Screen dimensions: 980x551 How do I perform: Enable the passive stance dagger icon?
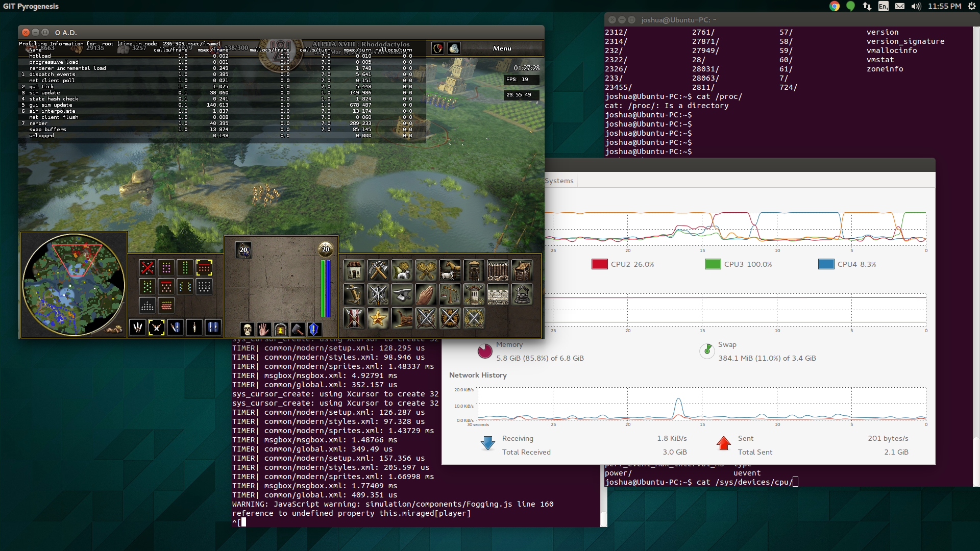click(x=194, y=327)
